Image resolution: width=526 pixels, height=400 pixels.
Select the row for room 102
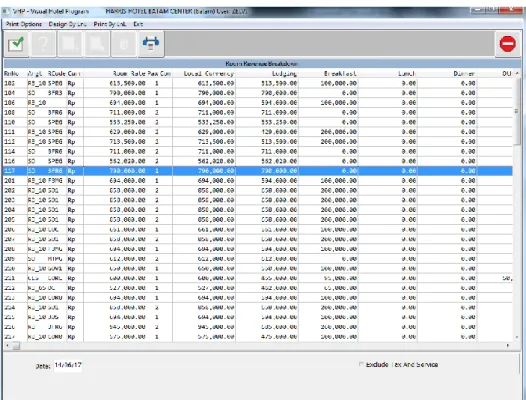pyautogui.click(x=258, y=83)
